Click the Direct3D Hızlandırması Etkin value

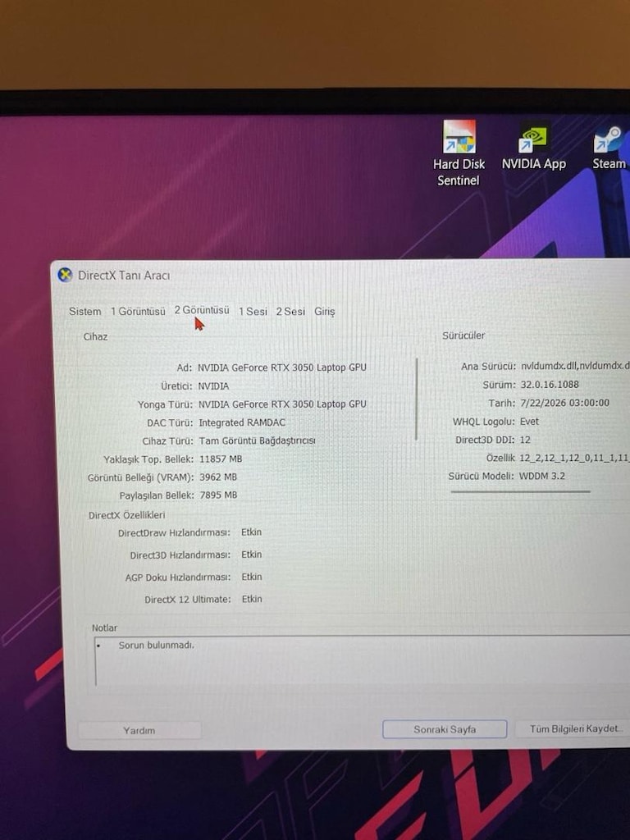pos(251,555)
